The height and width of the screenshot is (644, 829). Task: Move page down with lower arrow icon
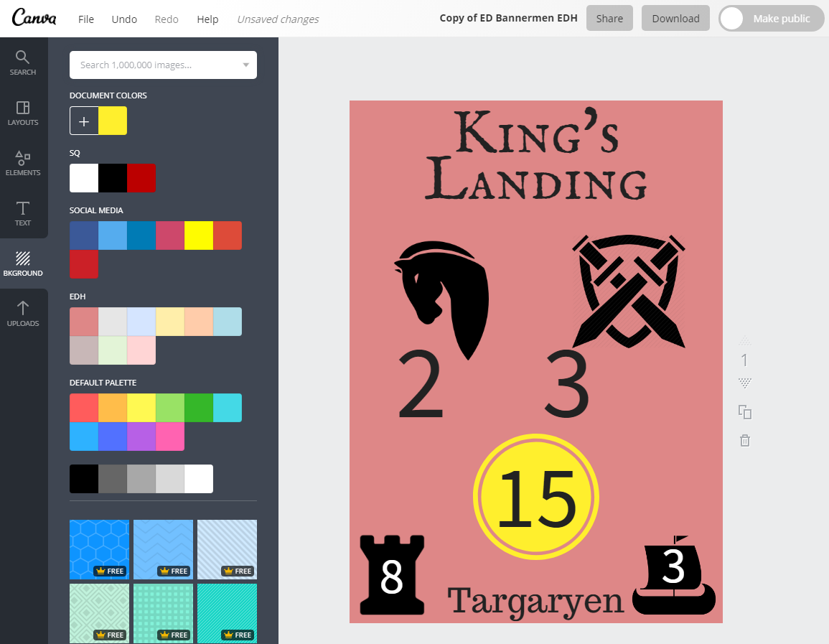tap(744, 383)
